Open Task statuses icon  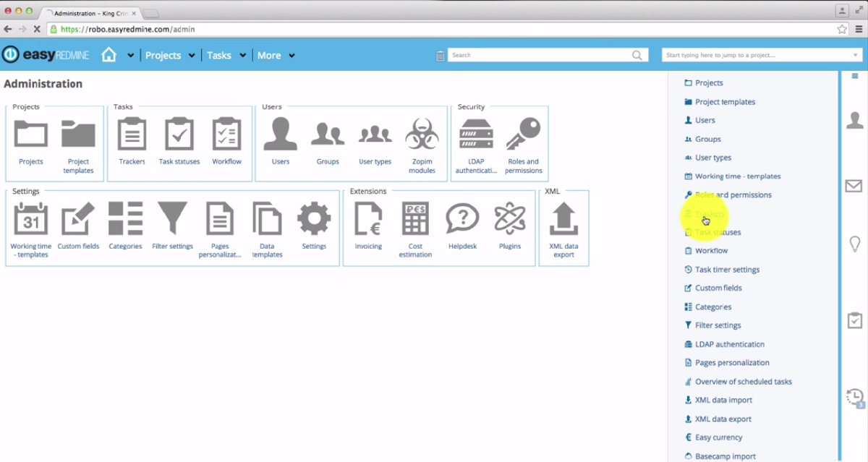(x=179, y=134)
